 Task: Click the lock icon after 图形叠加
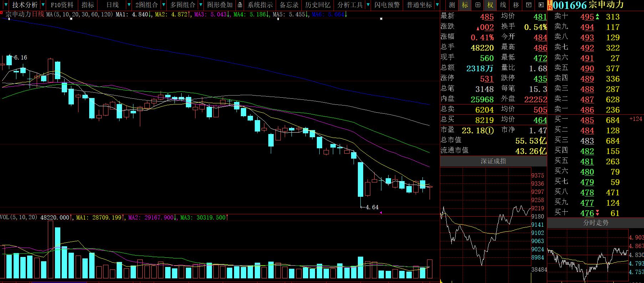(240, 5)
